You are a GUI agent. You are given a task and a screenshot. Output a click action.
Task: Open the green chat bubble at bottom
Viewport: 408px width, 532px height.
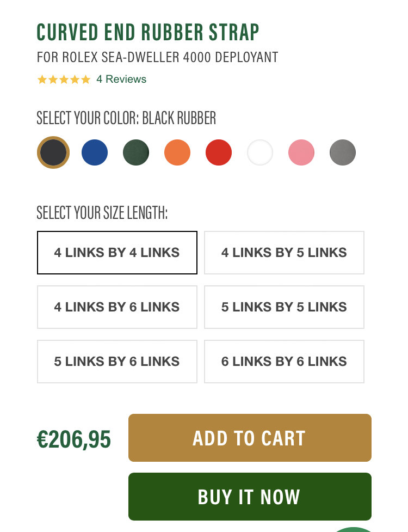353,530
